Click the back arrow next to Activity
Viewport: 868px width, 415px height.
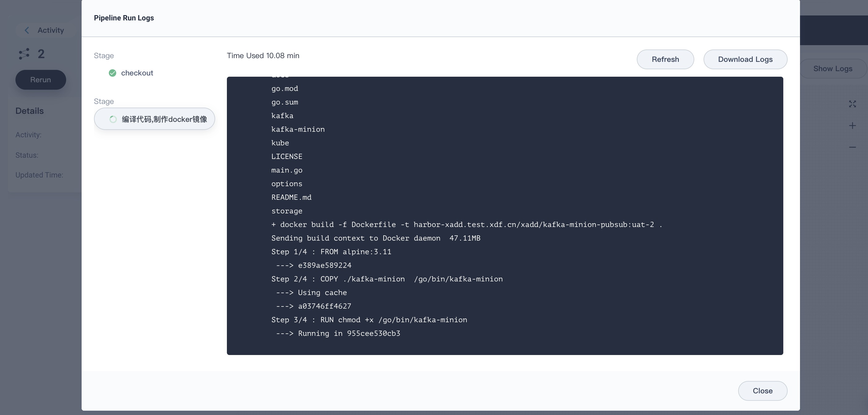[27, 30]
